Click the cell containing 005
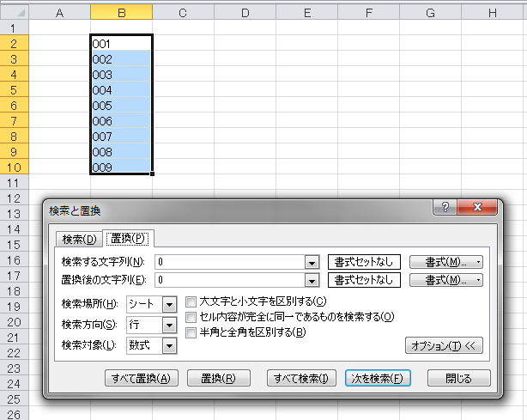The image size is (527, 420). click(121, 106)
